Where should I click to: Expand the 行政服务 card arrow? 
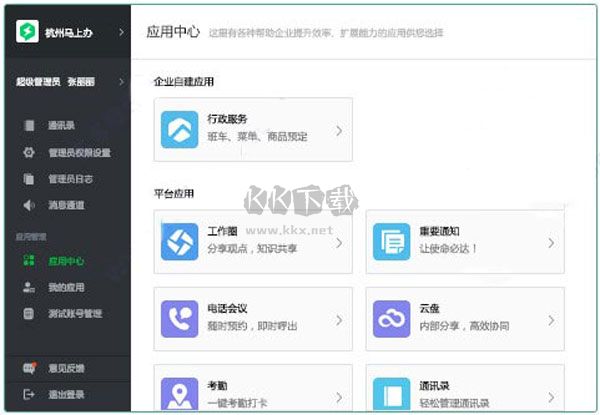coord(339,130)
